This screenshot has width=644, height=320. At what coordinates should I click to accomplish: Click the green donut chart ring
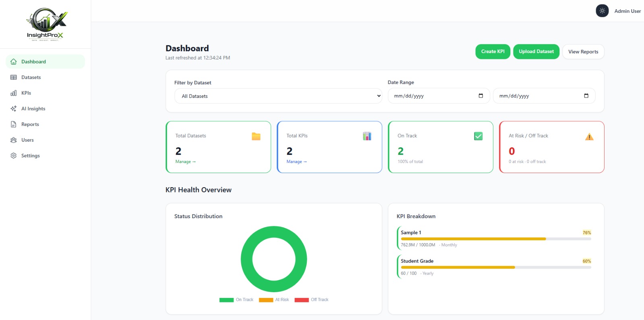pos(246,259)
